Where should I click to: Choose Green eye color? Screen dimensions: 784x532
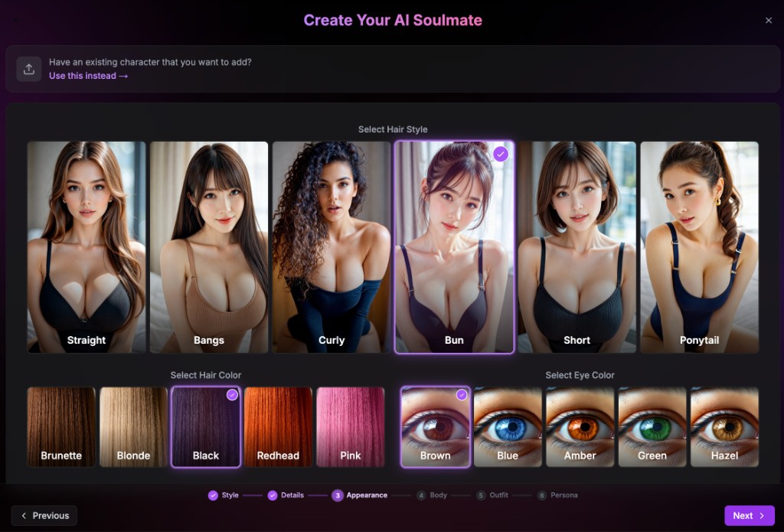(652, 425)
